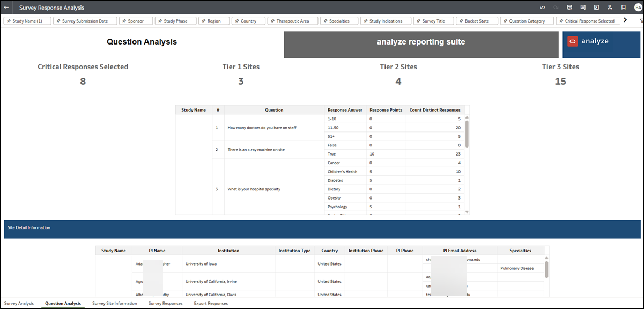The image size is (644, 309).
Task: Click the redo icon in the top toolbar
Action: click(556, 8)
